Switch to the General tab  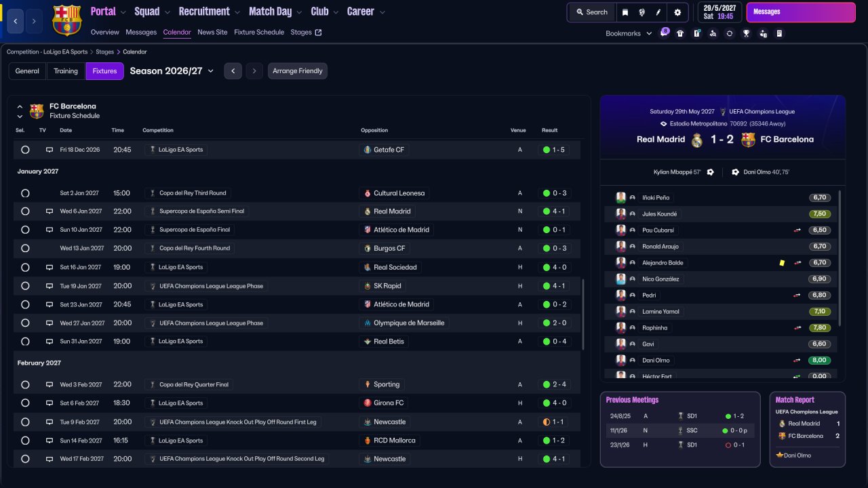pos(27,71)
